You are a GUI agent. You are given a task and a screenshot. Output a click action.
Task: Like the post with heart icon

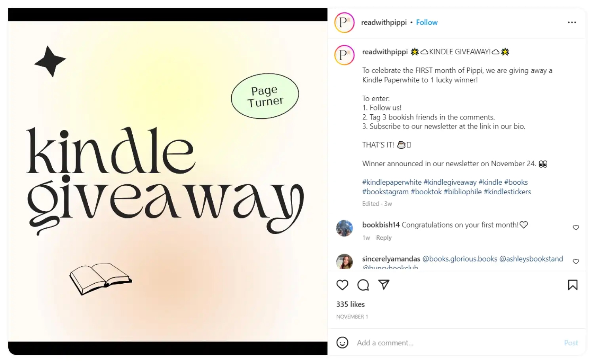click(342, 285)
